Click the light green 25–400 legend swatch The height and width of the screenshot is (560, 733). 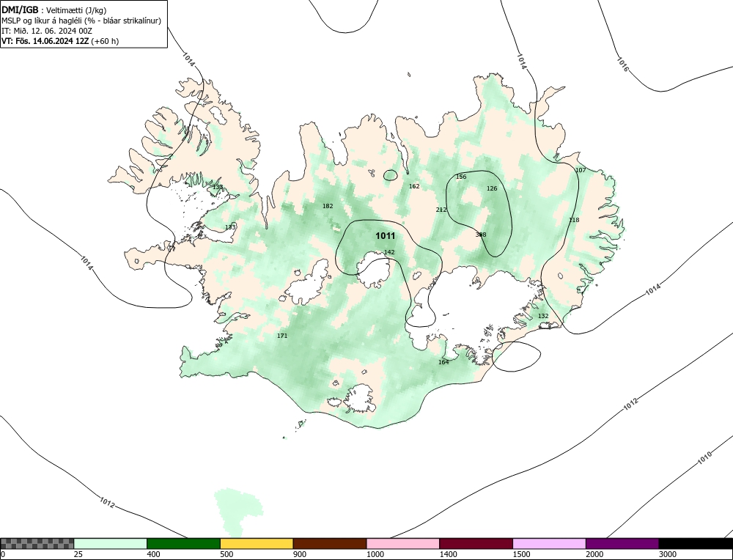point(111,543)
